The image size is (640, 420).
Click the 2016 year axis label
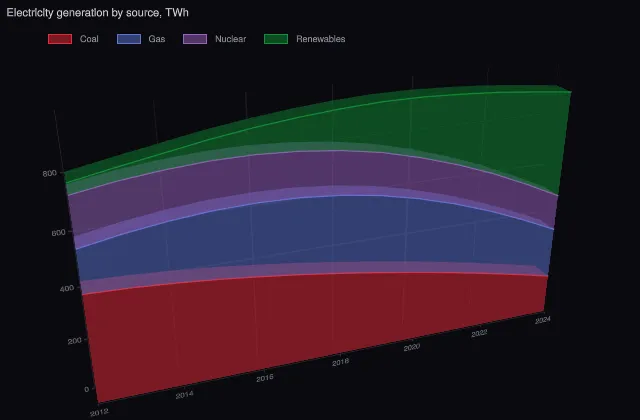(265, 378)
